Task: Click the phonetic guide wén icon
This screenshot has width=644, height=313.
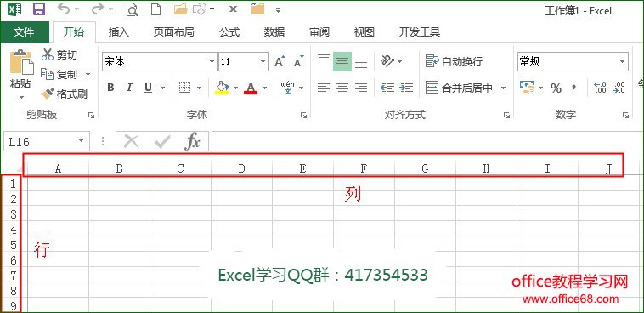Action: (x=287, y=88)
